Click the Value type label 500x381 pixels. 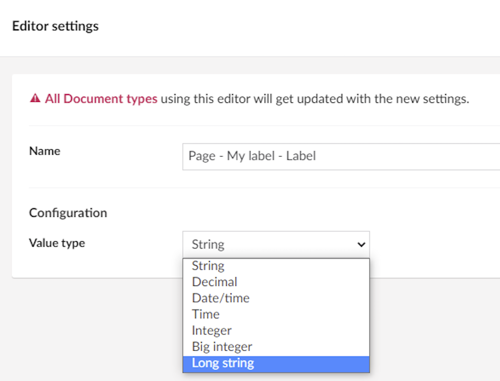(57, 243)
